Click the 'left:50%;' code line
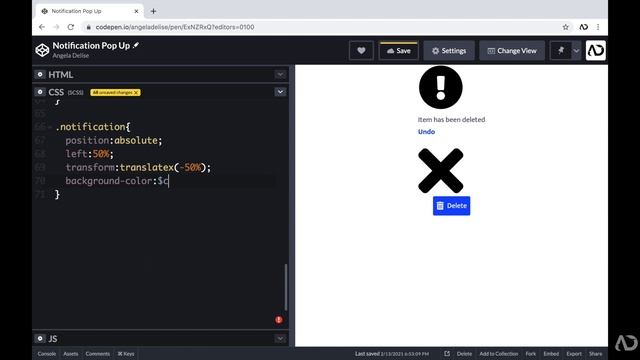640x360 pixels. click(x=89, y=154)
